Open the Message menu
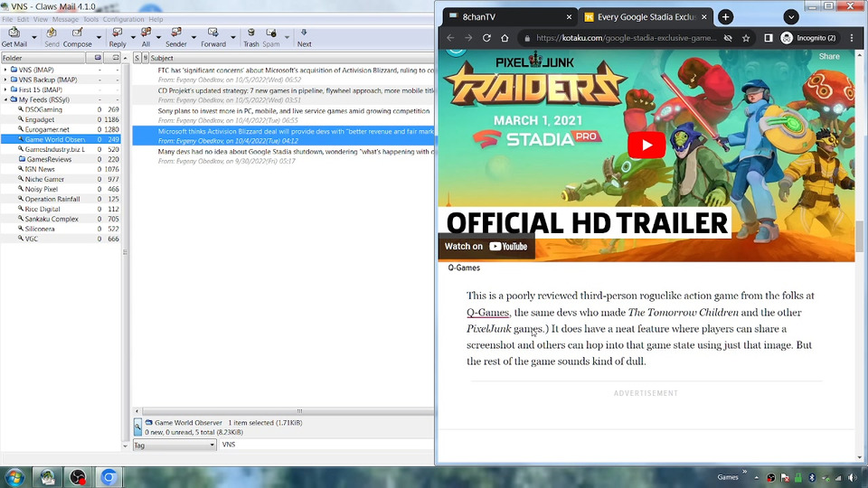868x488 pixels. (x=65, y=19)
